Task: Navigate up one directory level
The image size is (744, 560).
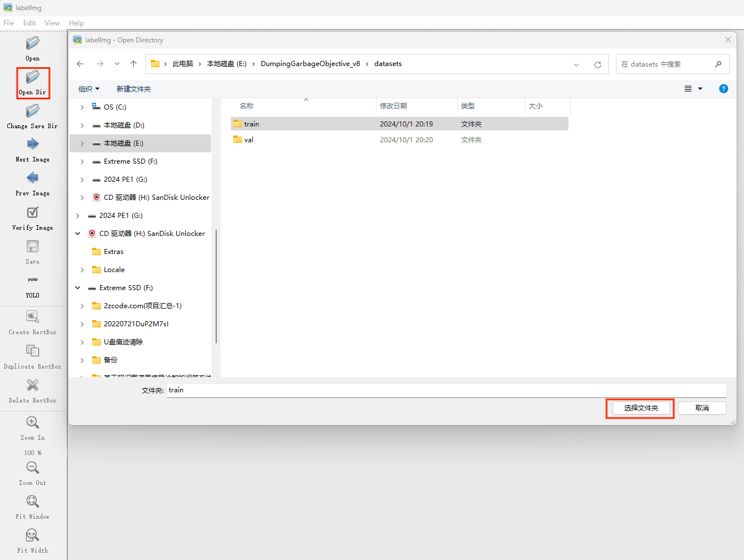Action: pos(133,64)
